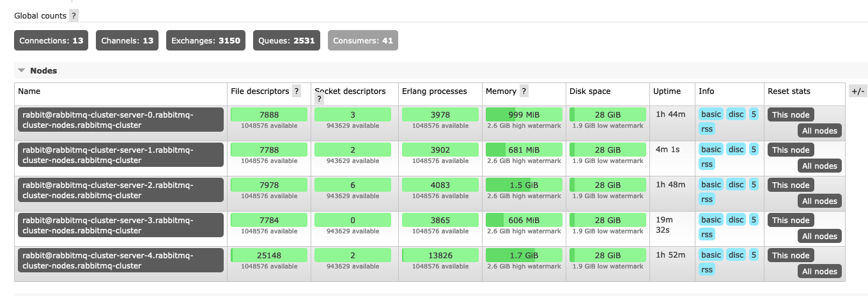
Task: Click the Uptime column header
Action: [x=667, y=91]
